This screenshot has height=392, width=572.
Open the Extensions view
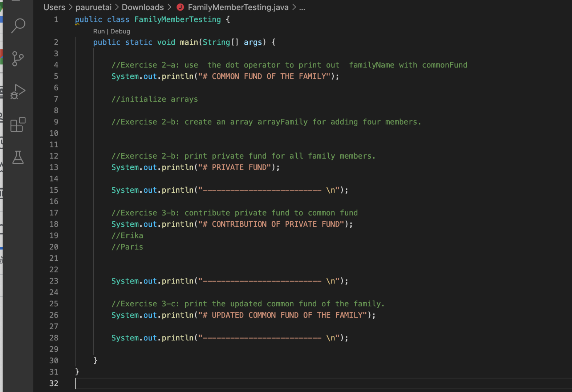tap(18, 124)
